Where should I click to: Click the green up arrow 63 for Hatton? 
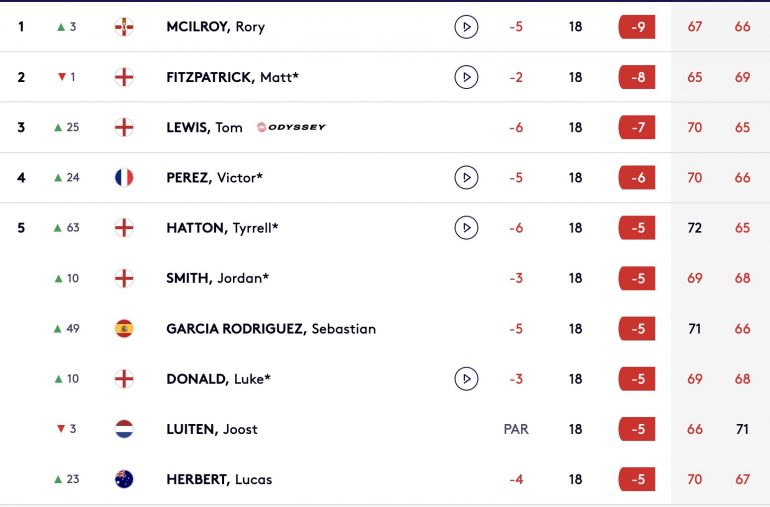pos(66,228)
